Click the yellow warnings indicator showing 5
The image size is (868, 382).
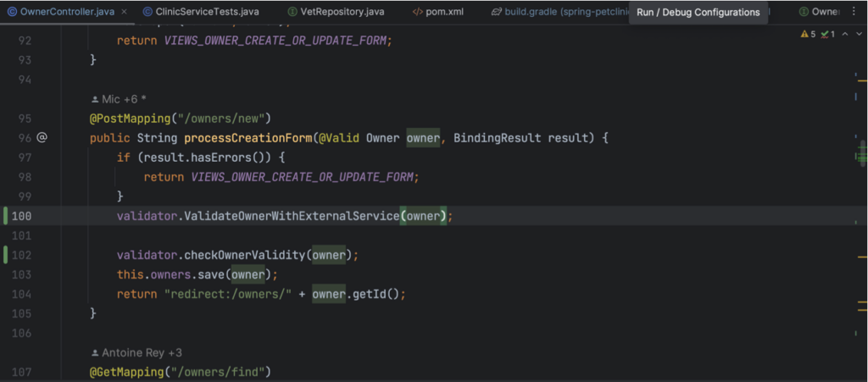[x=808, y=34]
